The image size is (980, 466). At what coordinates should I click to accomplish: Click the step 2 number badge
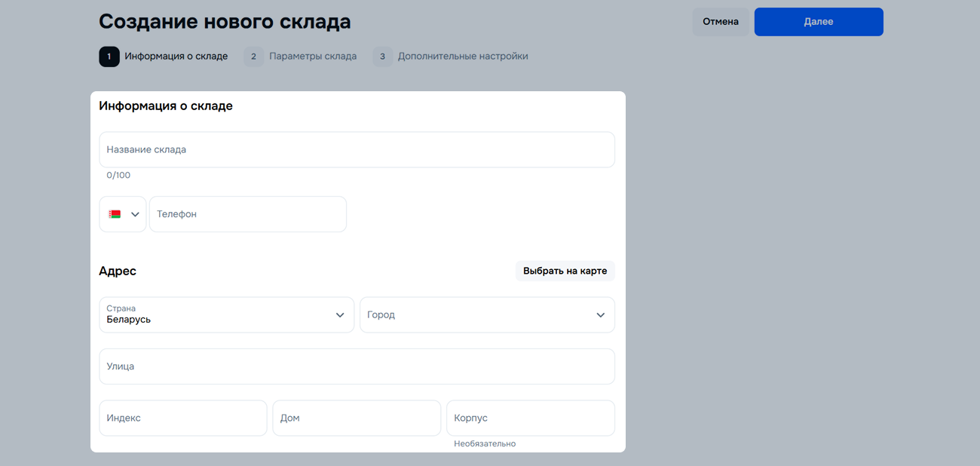pyautogui.click(x=253, y=57)
